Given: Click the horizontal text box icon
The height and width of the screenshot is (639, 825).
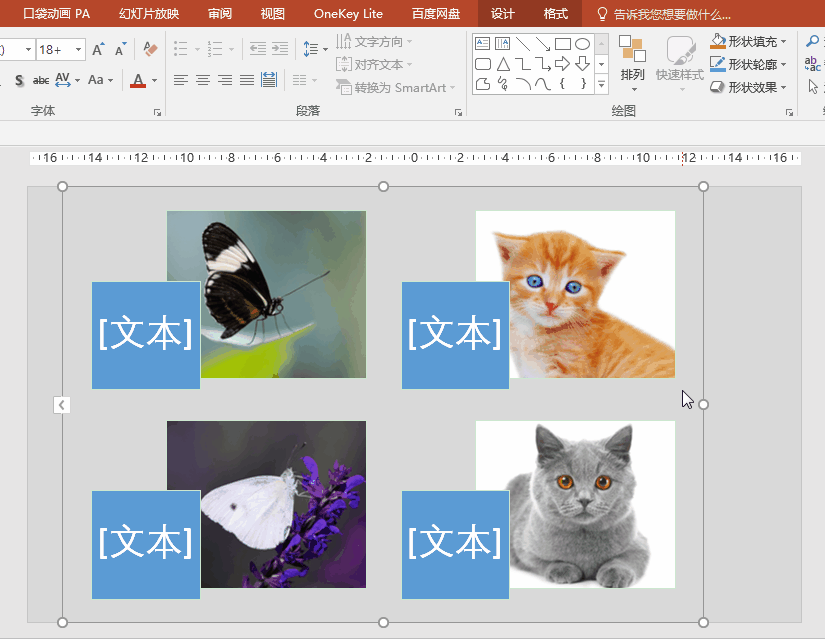Looking at the screenshot, I should click(482, 44).
